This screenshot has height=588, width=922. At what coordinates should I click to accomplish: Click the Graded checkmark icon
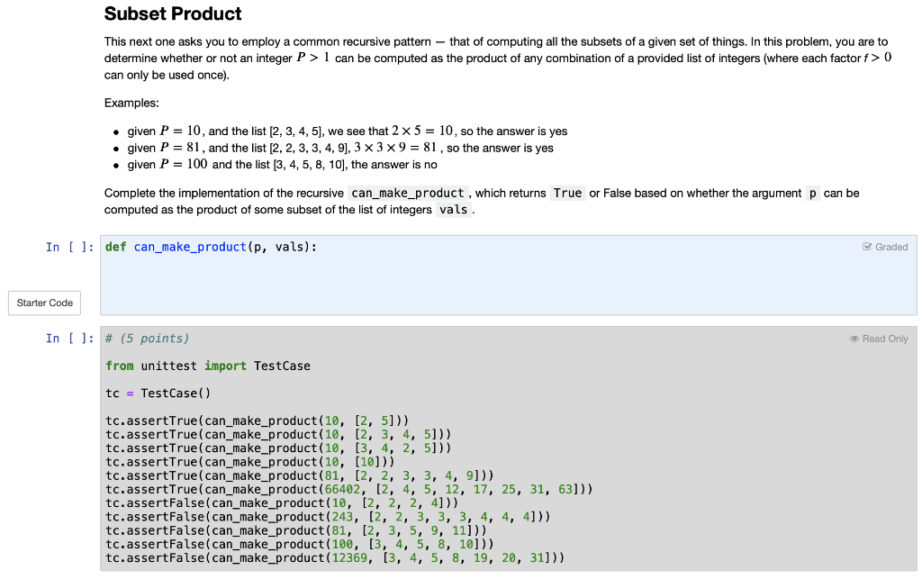[867, 246]
